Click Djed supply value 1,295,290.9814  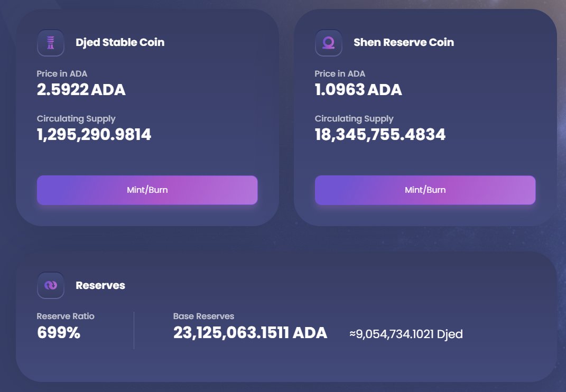coord(94,135)
